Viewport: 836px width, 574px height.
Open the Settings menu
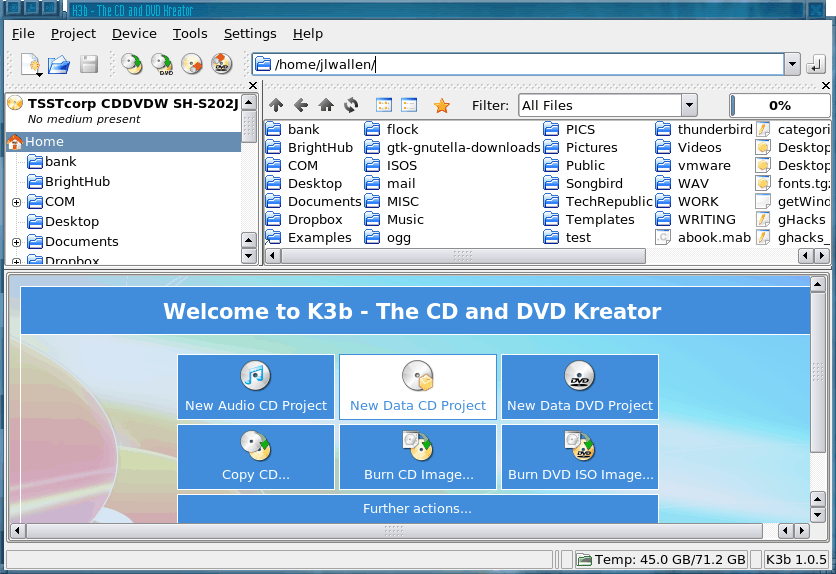[250, 34]
